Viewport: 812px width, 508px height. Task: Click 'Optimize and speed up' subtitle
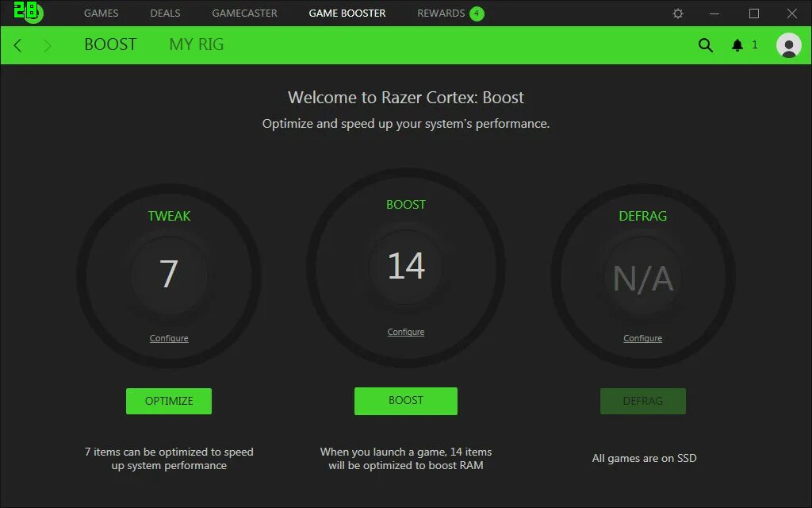click(405, 124)
